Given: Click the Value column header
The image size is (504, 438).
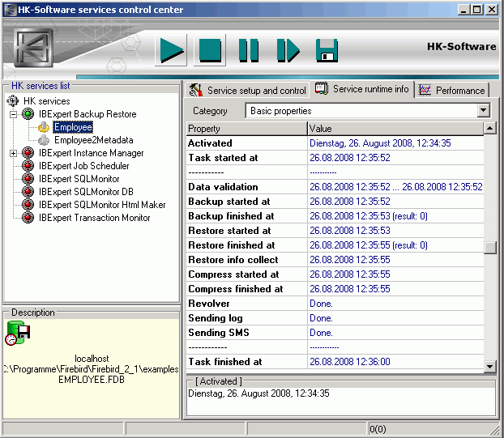Looking at the screenshot, I should click(395, 129).
